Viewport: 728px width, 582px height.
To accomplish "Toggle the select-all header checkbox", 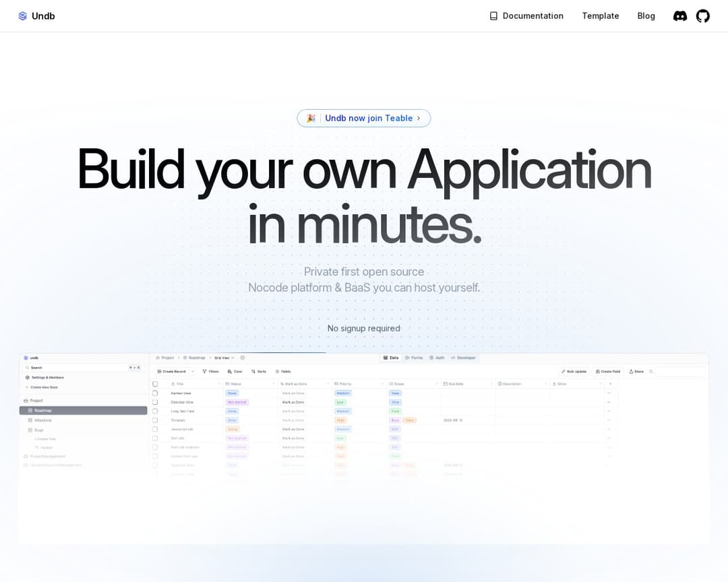I will coord(155,383).
